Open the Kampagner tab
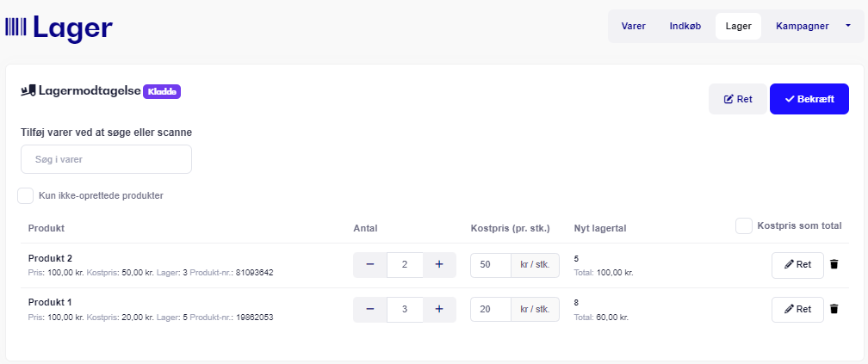The height and width of the screenshot is (364, 868). [x=803, y=26]
